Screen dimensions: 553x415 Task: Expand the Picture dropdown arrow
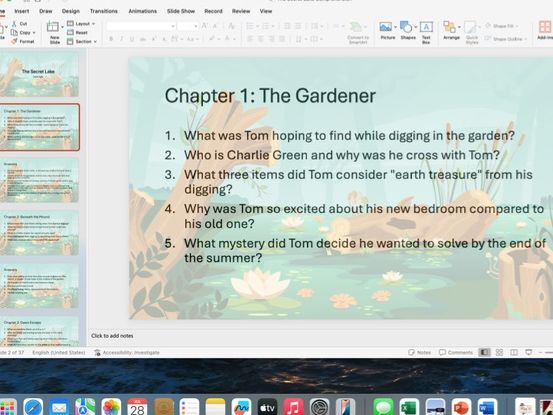395,27
